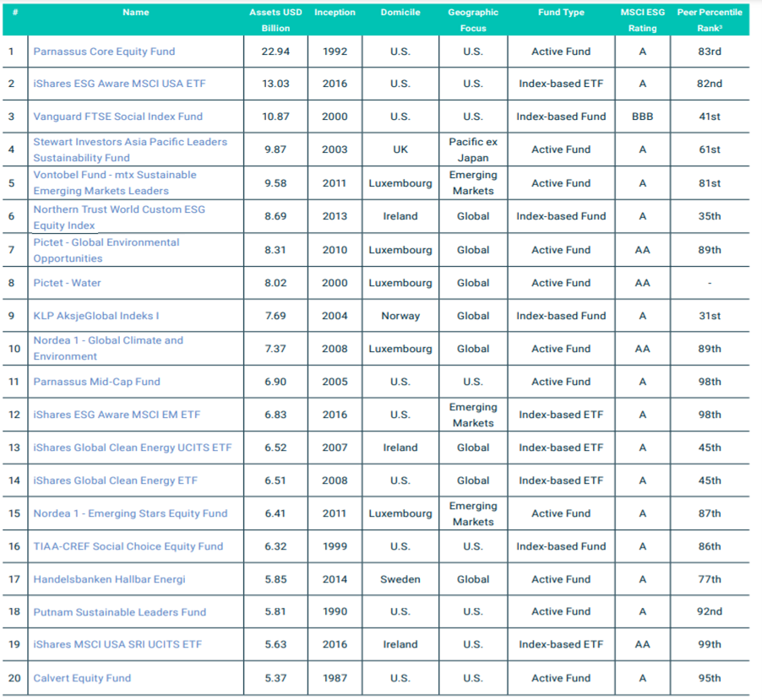762x700 pixels.
Task: Follow iShares MSCI USA SRI UCITS ETF link
Action: tap(117, 644)
